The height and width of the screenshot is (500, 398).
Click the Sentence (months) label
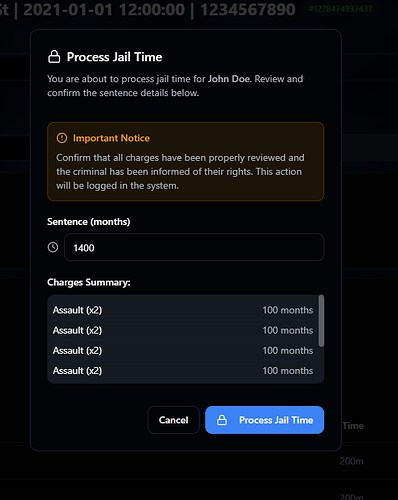[89, 222]
